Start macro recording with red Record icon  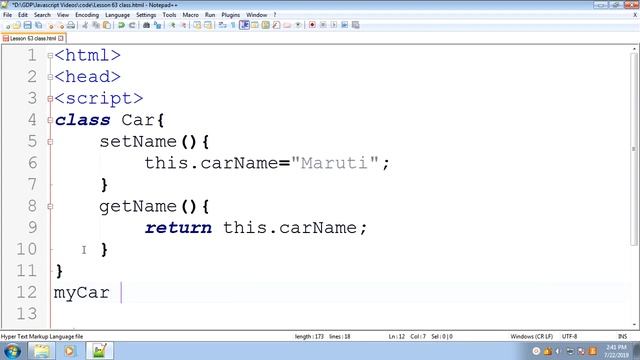tap(312, 25)
